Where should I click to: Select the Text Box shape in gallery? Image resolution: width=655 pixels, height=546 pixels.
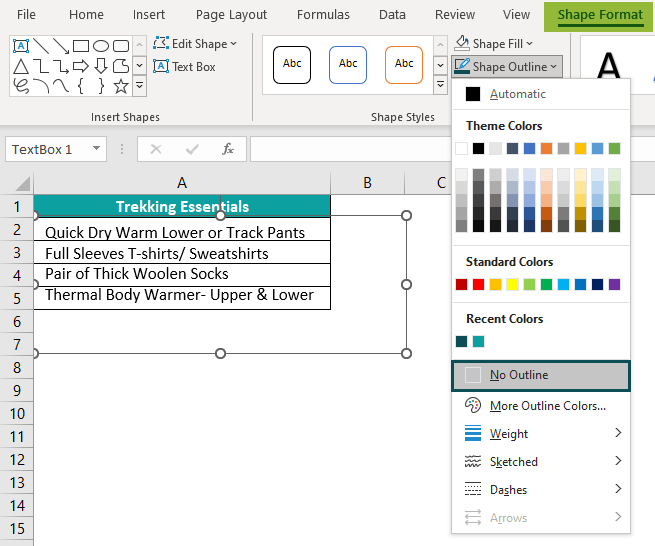[21, 46]
